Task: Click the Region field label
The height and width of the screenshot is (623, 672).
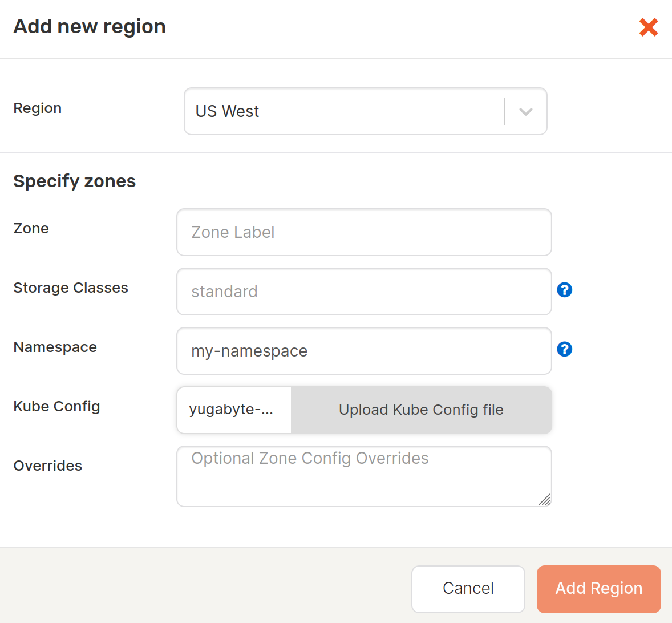Action: pyautogui.click(x=38, y=108)
